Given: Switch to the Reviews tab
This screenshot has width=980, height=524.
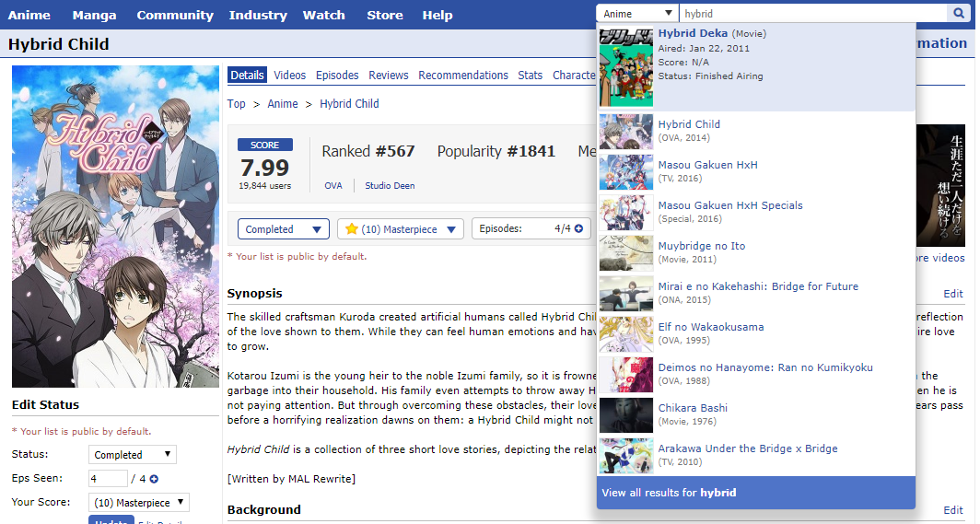Looking at the screenshot, I should 388,76.
